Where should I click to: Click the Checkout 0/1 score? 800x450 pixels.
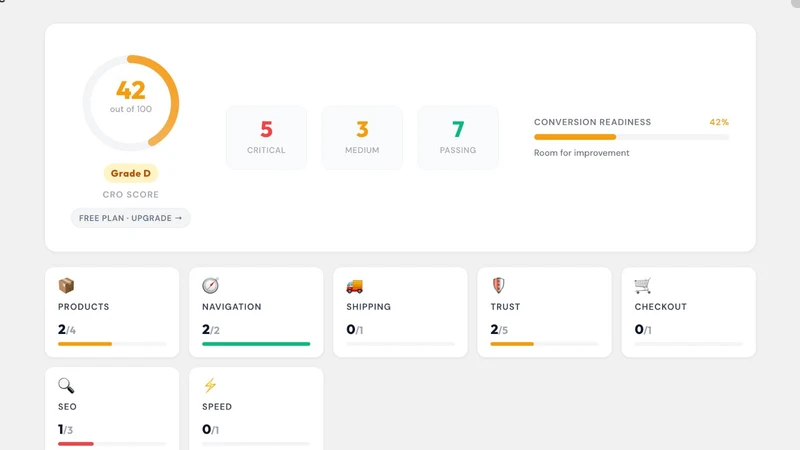pos(643,330)
